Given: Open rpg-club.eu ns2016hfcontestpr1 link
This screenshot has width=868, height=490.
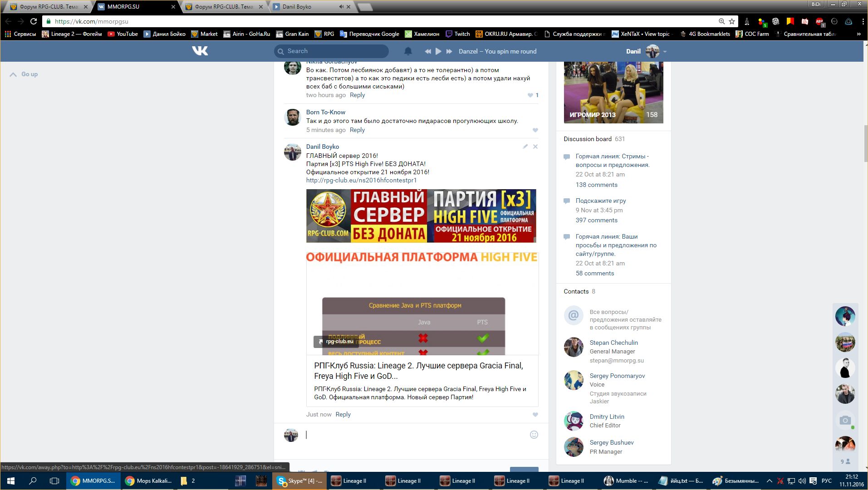Looking at the screenshot, I should [x=361, y=180].
